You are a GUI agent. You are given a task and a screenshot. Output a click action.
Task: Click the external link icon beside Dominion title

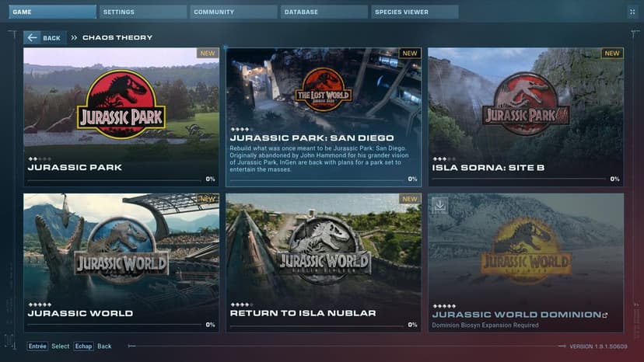[605, 315]
